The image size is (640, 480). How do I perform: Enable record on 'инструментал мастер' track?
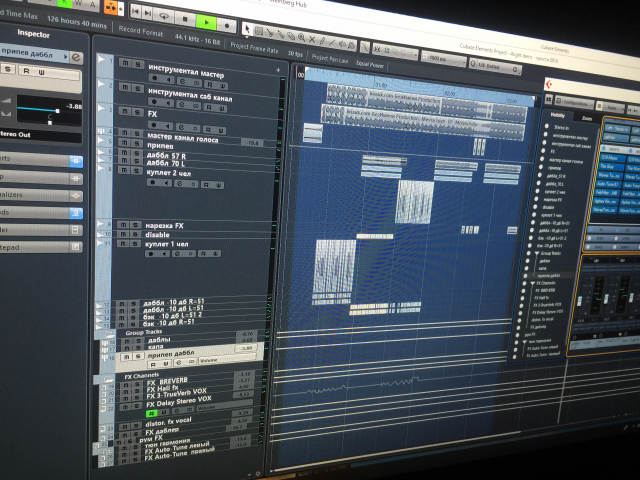155,78
